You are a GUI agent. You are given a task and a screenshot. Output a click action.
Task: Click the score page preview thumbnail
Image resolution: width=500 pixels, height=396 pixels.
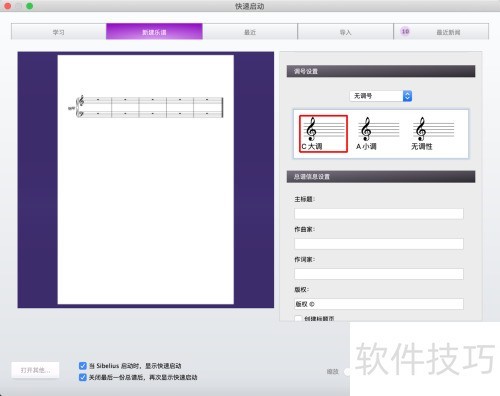pyautogui.click(x=146, y=180)
